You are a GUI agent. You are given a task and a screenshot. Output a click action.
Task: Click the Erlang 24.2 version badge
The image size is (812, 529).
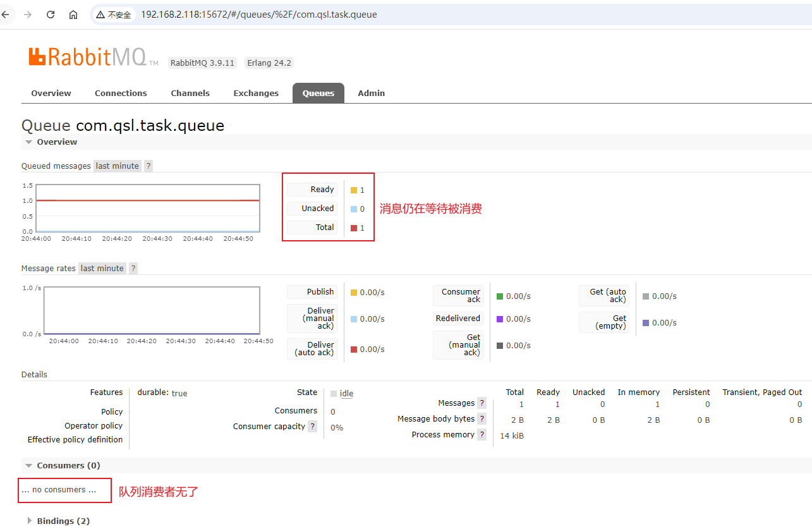269,63
